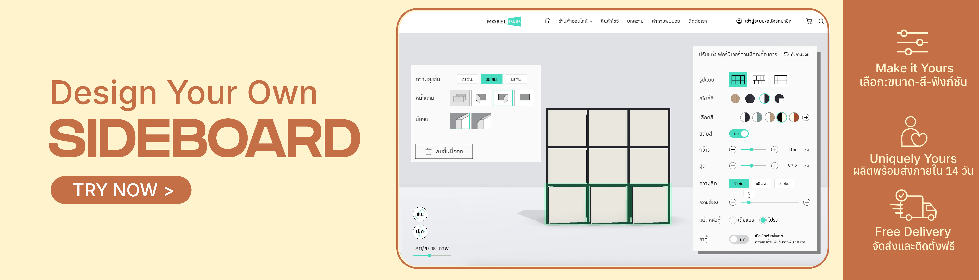Set depth to 30 ซม.
This screenshot has width=980, height=280.
(x=739, y=183)
